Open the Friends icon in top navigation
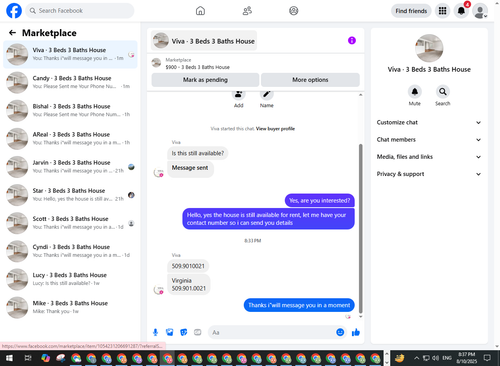Screen dimensions: 500x366 tap(247, 11)
